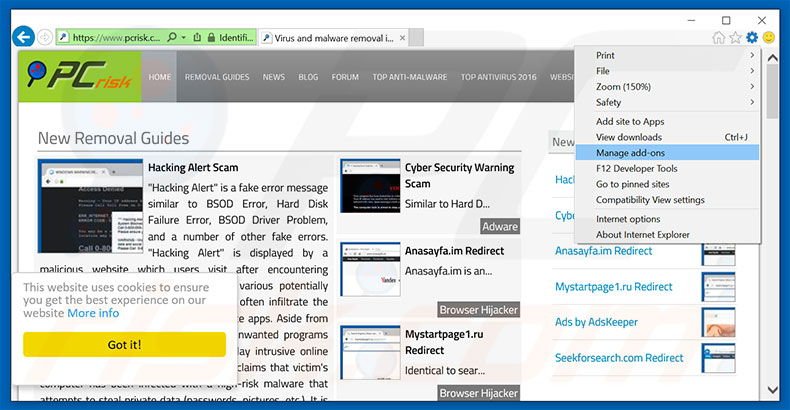Select About Internet Explorer
The image size is (790, 410).
click(668, 235)
